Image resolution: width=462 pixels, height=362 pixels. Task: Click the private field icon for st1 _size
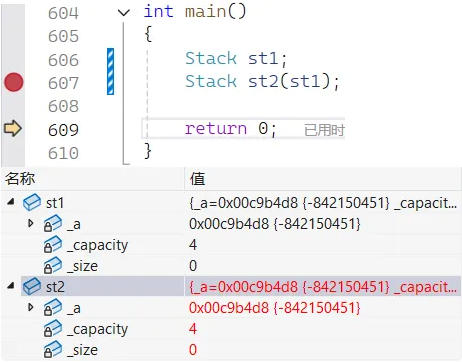click(x=53, y=266)
